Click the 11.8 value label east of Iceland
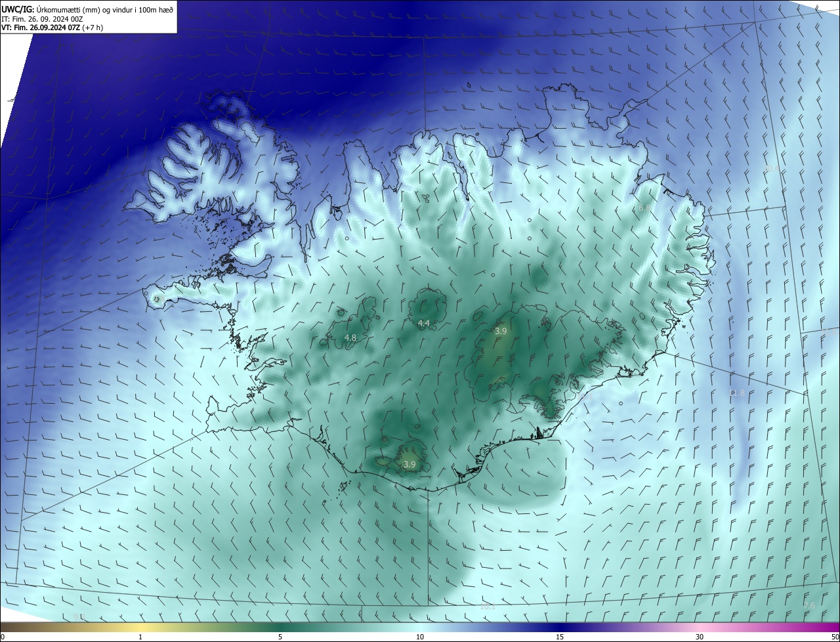 tap(737, 393)
